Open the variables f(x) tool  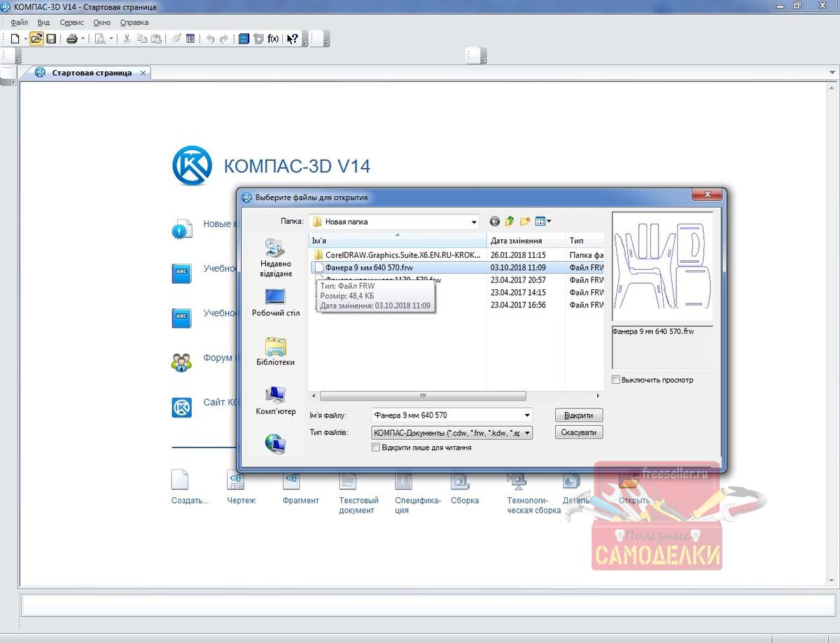coord(274,39)
